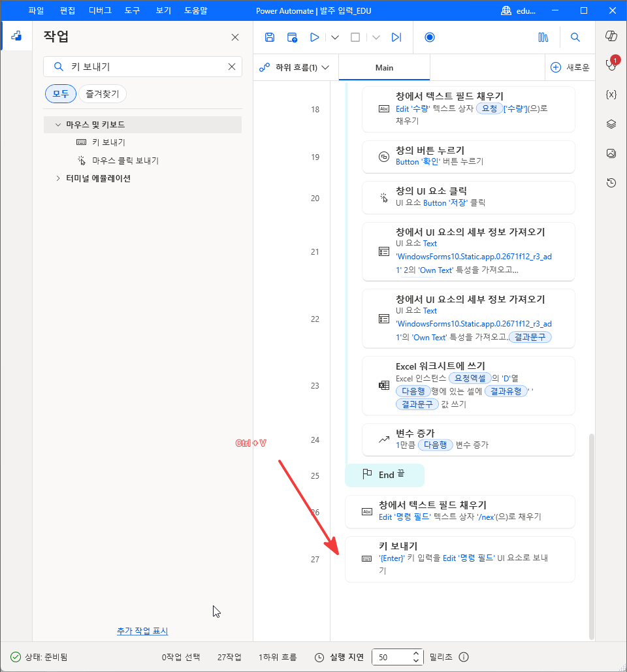Select the 즐겨찾기 filter pill
The height and width of the screenshot is (672, 627).
[103, 94]
